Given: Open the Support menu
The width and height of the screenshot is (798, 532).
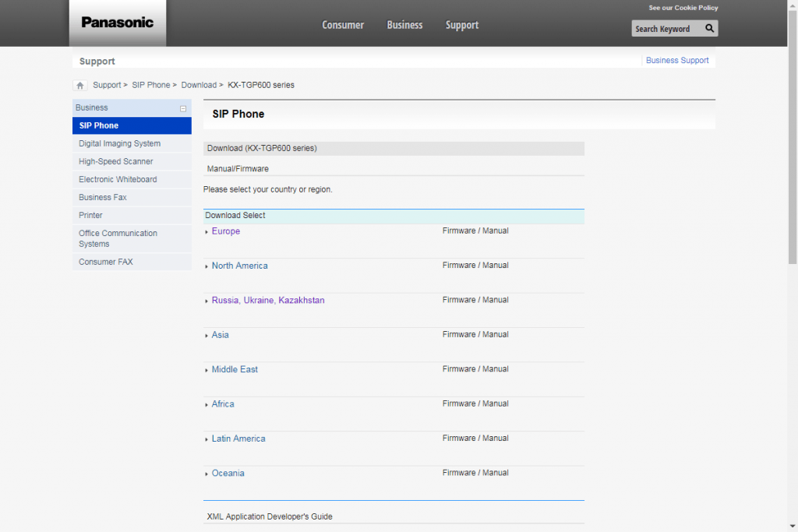Looking at the screenshot, I should coord(462,25).
